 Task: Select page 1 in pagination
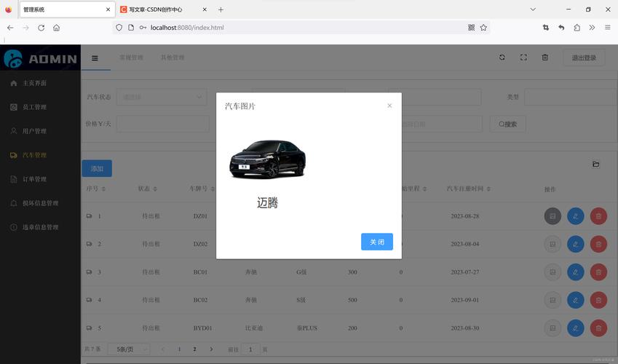pyautogui.click(x=179, y=349)
